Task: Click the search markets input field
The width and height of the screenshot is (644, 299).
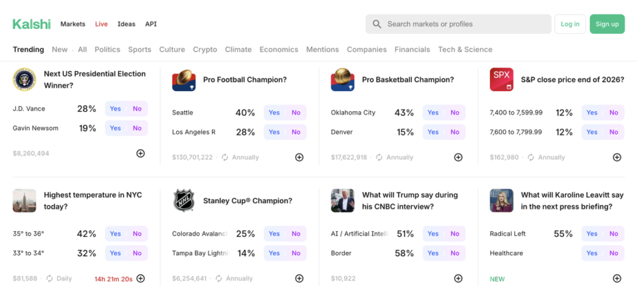Action: coord(465,24)
